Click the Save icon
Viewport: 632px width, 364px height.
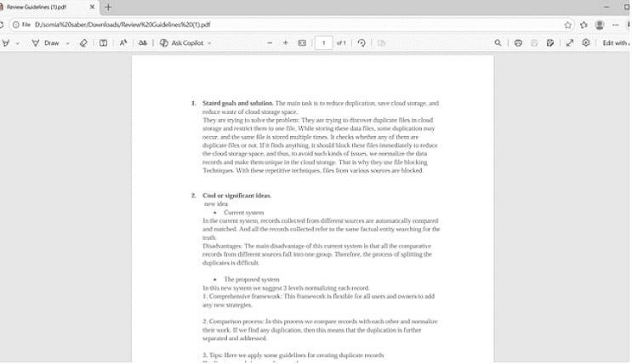(x=534, y=43)
